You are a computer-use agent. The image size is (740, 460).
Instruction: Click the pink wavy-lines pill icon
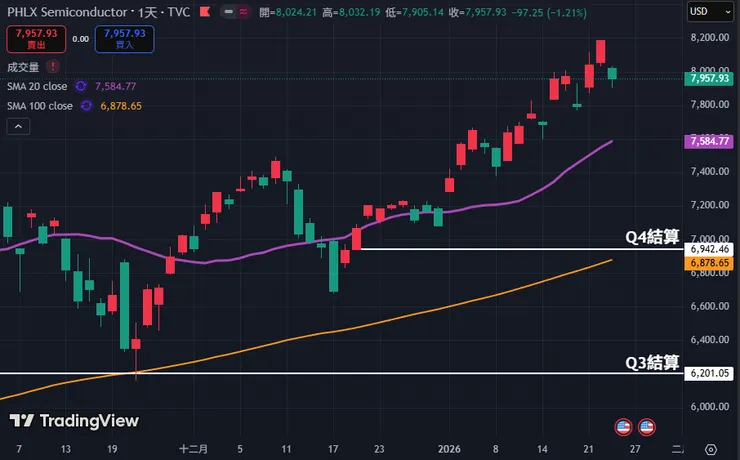[244, 12]
